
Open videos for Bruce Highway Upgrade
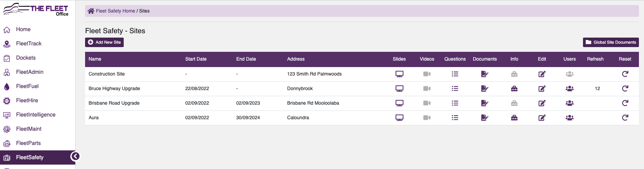click(x=427, y=88)
